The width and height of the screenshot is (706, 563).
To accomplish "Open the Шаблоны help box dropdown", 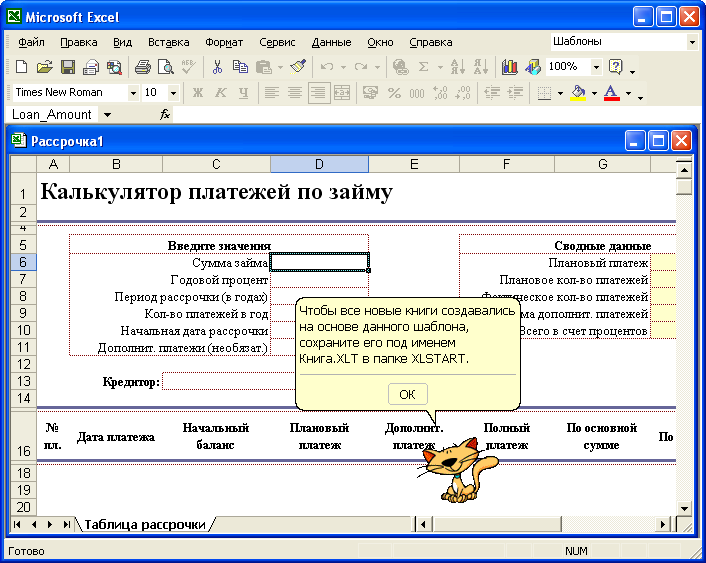I will 692,42.
